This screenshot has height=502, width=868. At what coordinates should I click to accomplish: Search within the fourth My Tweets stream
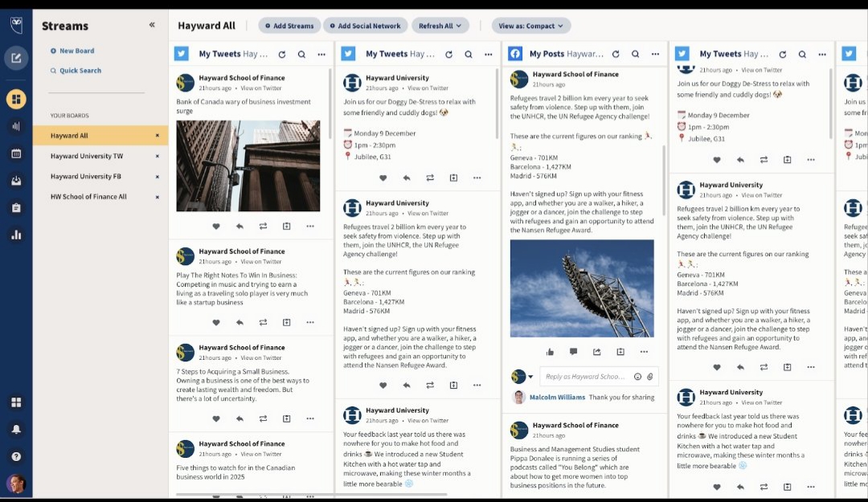click(802, 55)
